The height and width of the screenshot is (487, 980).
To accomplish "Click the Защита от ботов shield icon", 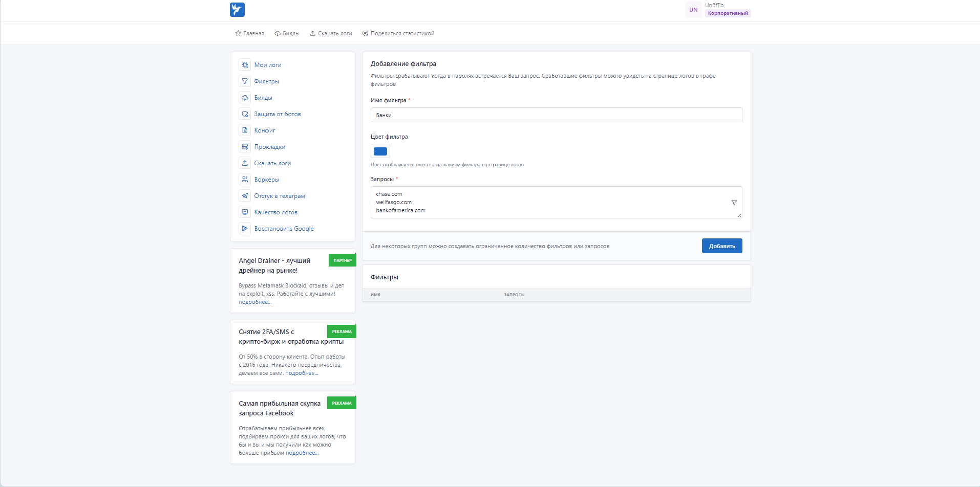I will [x=245, y=114].
